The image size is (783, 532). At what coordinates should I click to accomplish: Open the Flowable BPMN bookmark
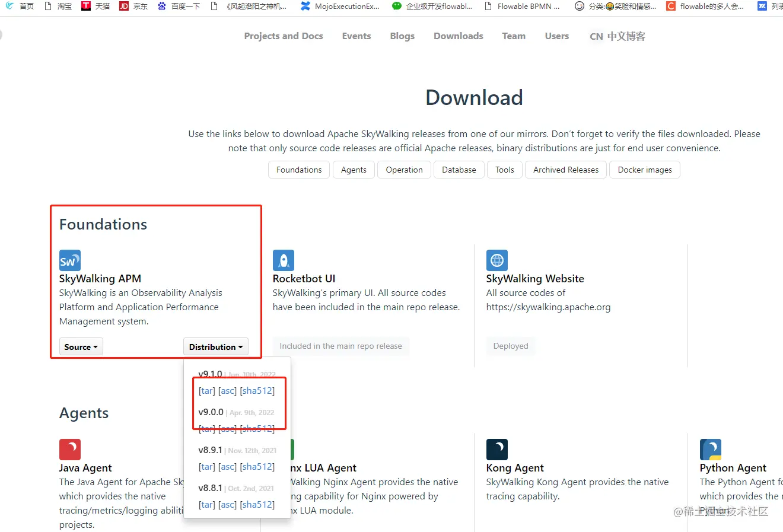pos(522,6)
